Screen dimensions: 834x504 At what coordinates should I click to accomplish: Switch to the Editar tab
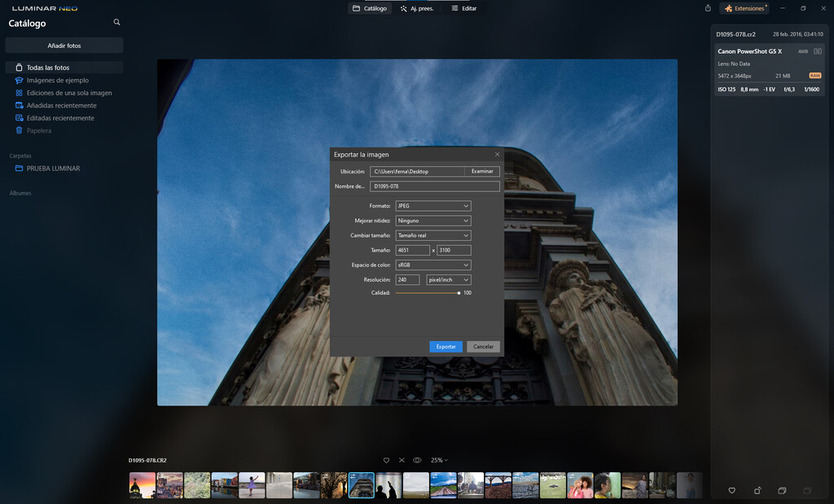tap(466, 8)
